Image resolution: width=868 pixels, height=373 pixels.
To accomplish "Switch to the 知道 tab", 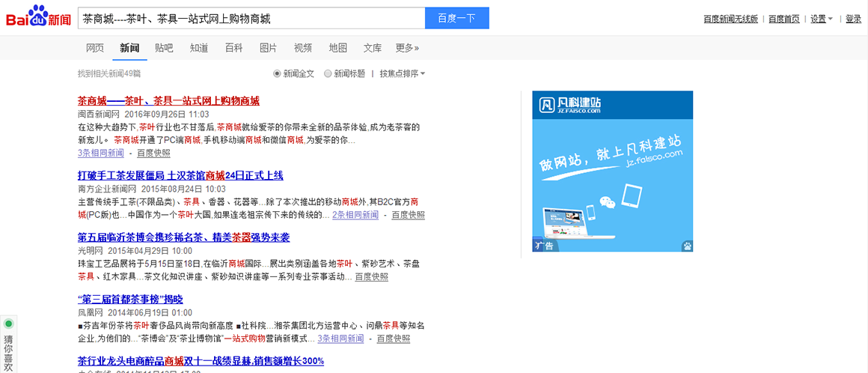I will [199, 48].
